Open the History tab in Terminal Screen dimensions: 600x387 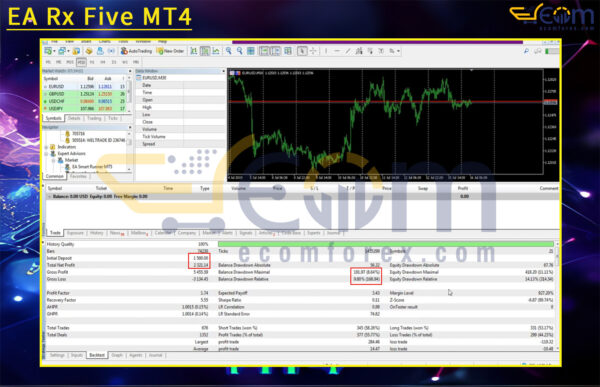[96, 233]
